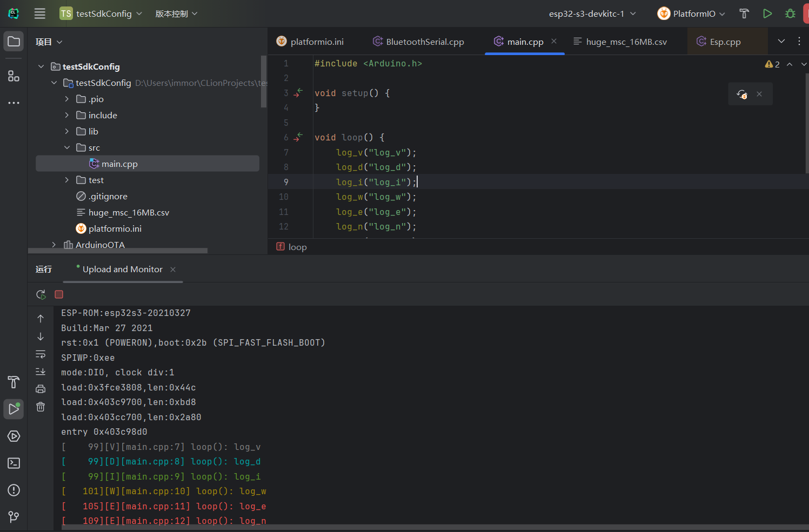809x532 pixels.
Task: Open testSdkConfig project dropdown
Action: (101, 14)
